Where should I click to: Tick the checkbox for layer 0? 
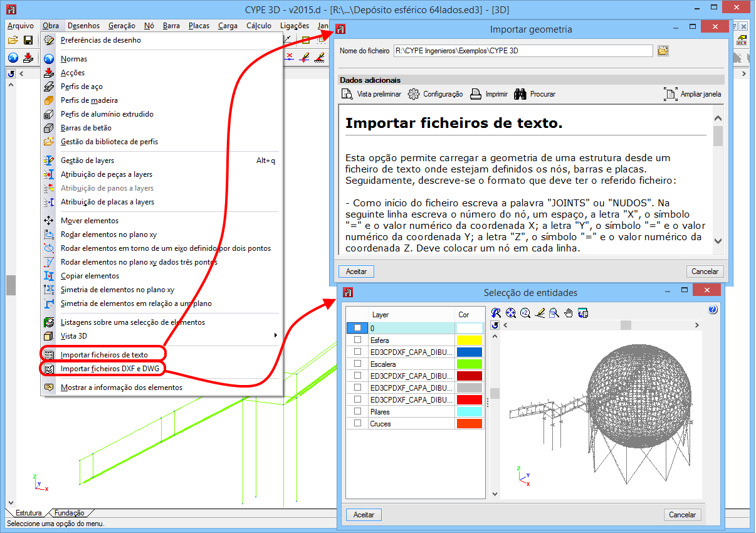tap(357, 328)
